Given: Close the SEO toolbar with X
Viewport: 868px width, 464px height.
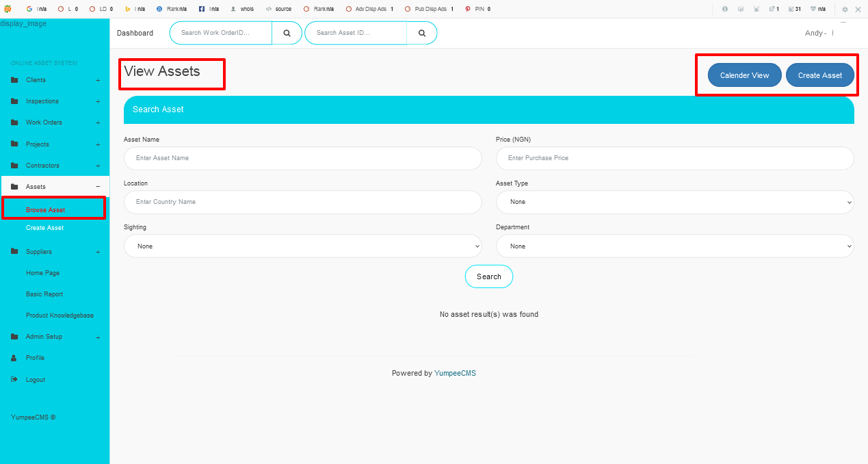Looking at the screenshot, I should (x=858, y=10).
